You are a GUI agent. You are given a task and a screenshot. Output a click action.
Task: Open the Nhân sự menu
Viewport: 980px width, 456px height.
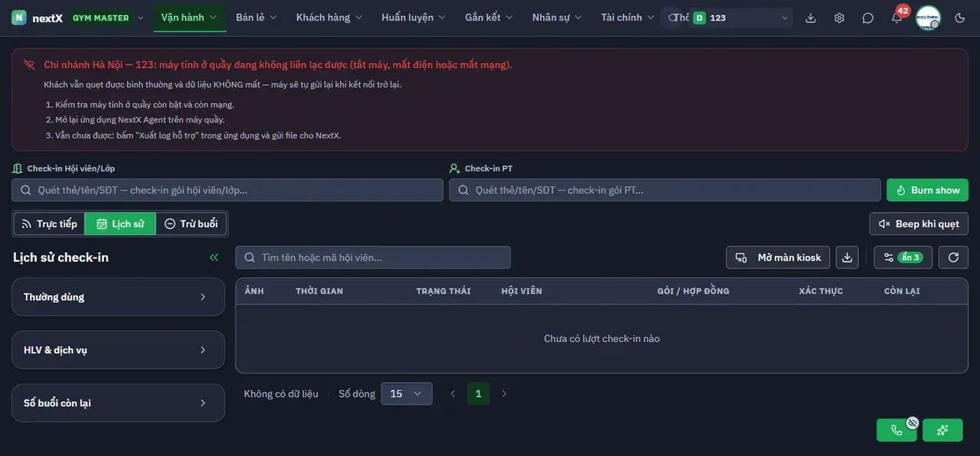tap(557, 18)
